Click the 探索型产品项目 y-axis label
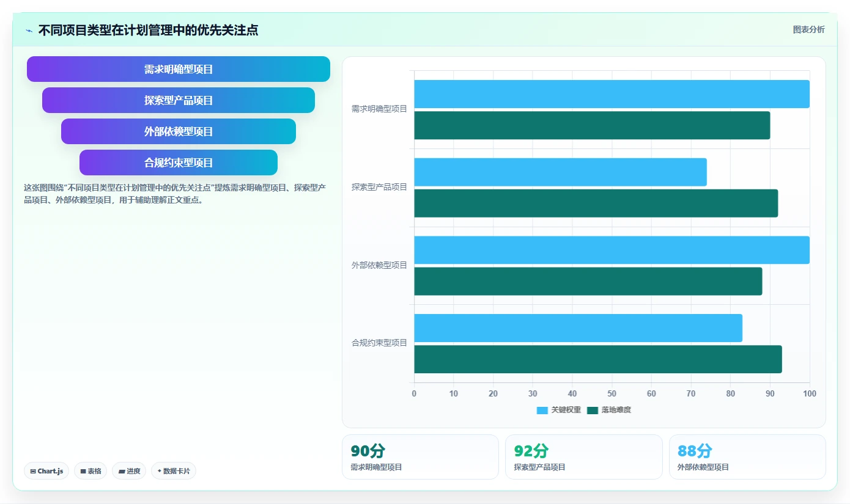The height and width of the screenshot is (504, 850). point(379,188)
